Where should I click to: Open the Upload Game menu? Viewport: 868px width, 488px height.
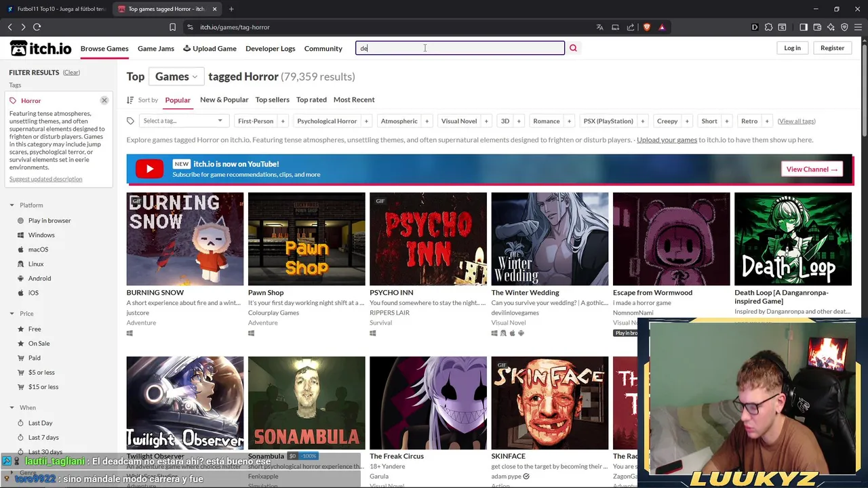(209, 49)
